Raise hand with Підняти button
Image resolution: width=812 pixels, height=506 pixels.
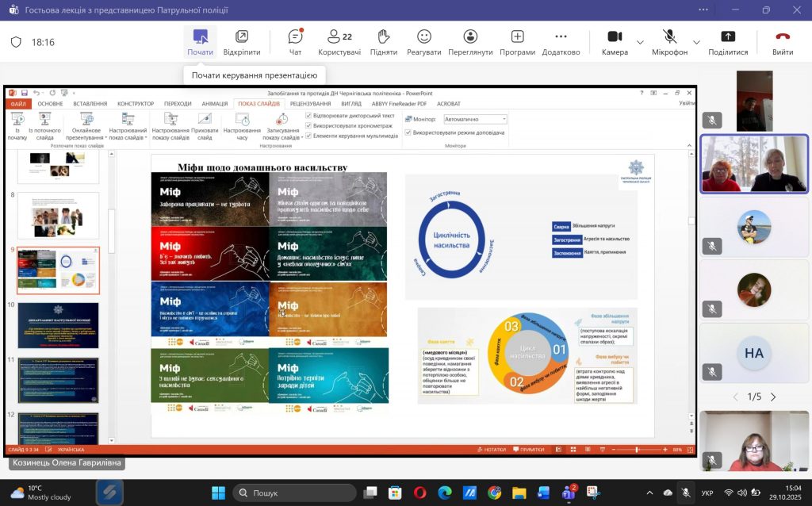tap(383, 42)
